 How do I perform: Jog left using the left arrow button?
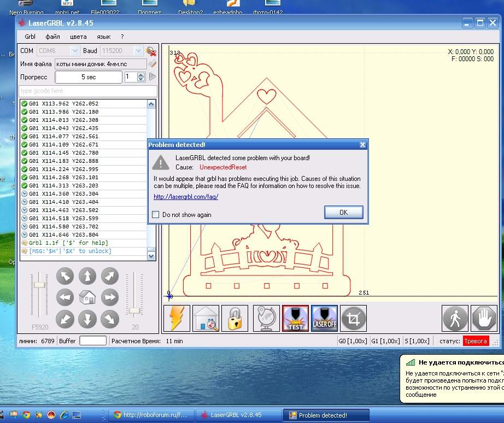coord(65,297)
